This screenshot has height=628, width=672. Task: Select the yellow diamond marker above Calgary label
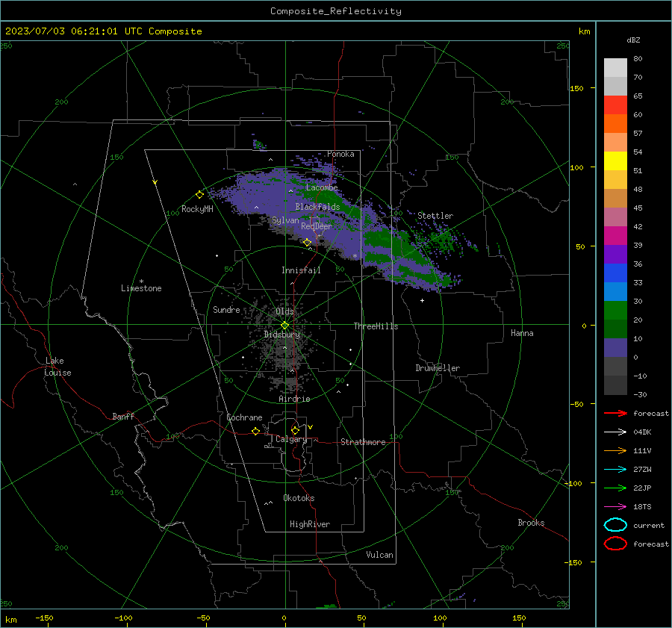pyautogui.click(x=295, y=430)
